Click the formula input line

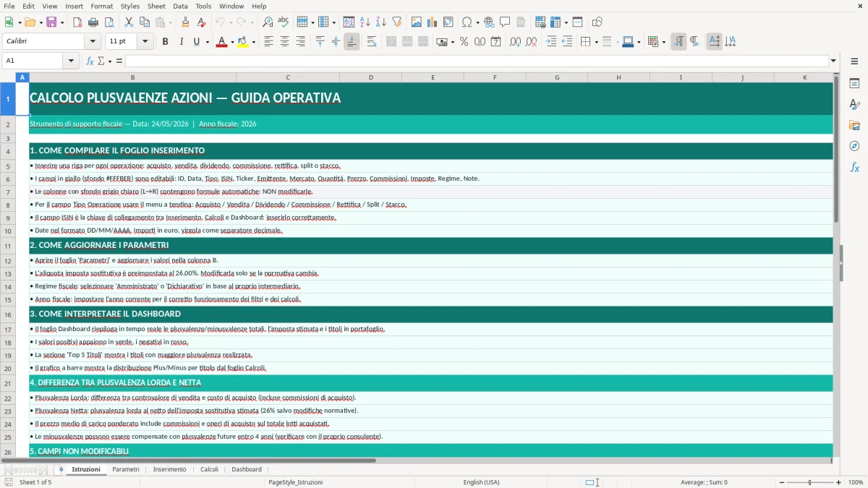[x=477, y=61]
